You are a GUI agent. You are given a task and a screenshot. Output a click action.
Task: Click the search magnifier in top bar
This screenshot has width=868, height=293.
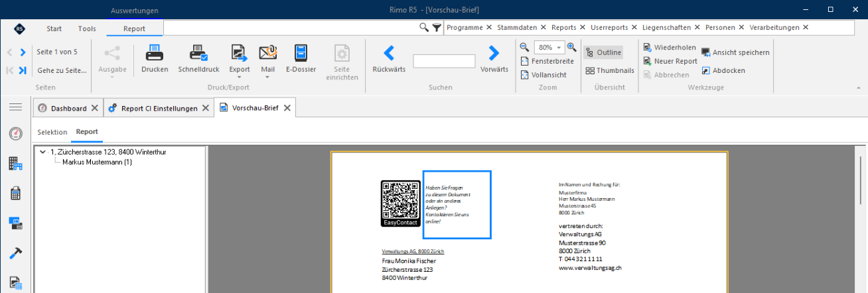click(x=424, y=27)
